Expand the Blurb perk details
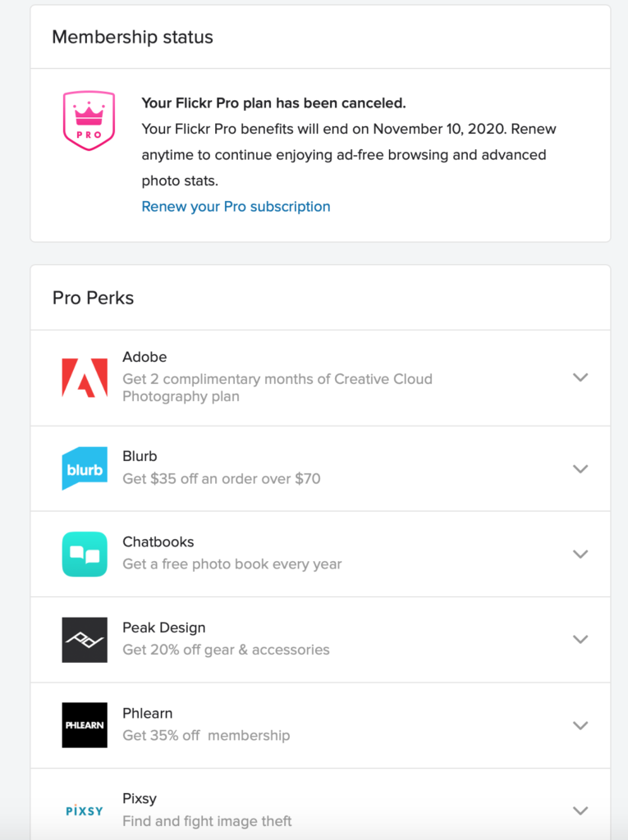The width and height of the screenshot is (628, 840). [580, 468]
